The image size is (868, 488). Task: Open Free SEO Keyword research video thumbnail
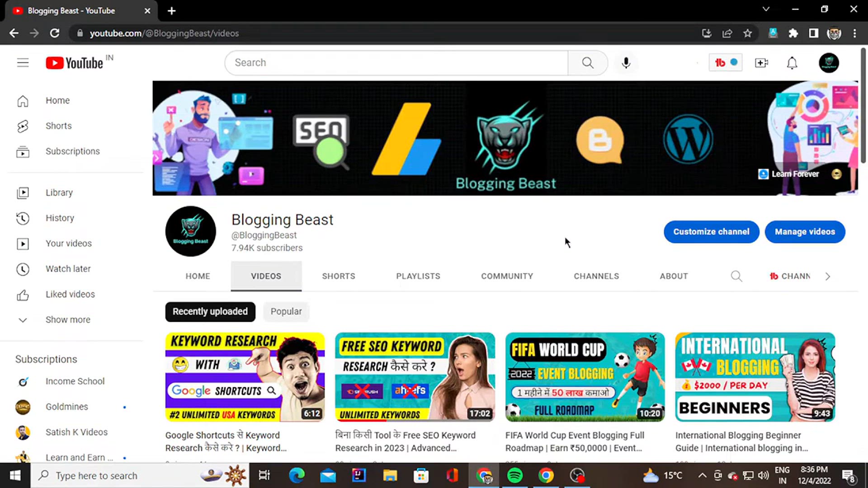[x=415, y=377]
